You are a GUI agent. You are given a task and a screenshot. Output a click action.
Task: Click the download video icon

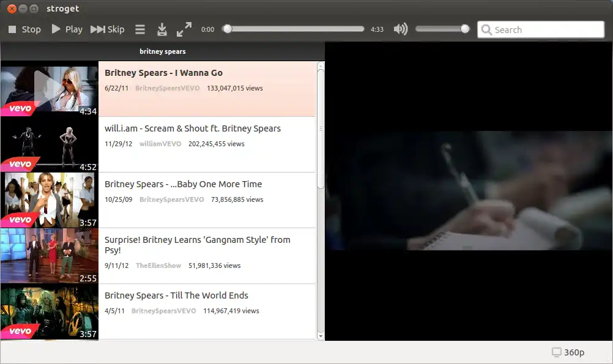[162, 29]
